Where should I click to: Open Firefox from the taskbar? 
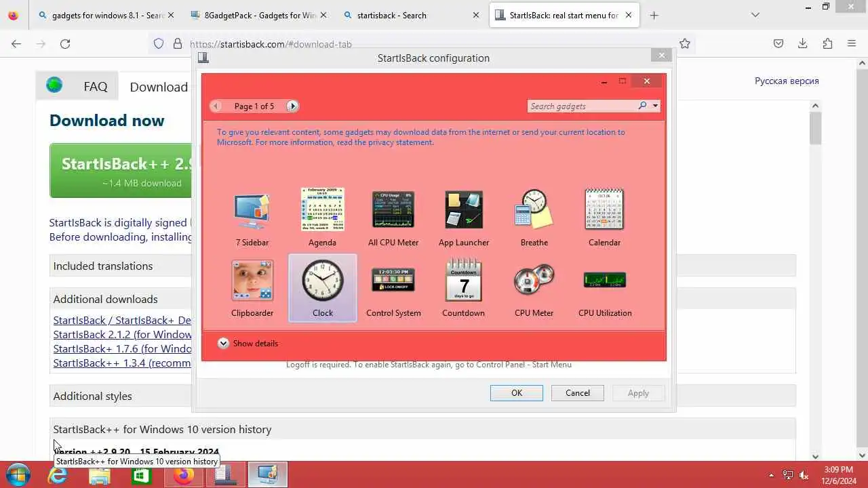pyautogui.click(x=183, y=475)
